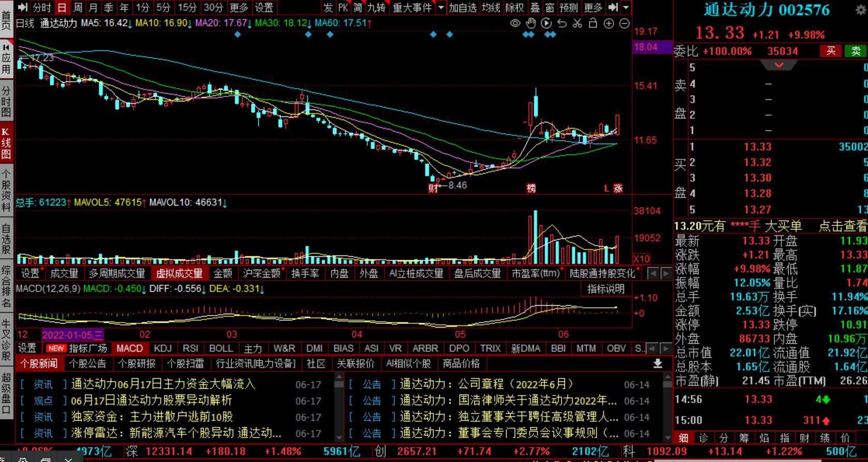Viewport: 868px width, 462px height.
Task: Expand the red chevron under 委比 row
Action: [779, 65]
